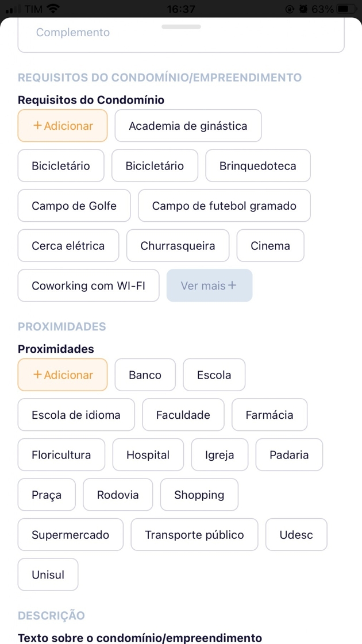Tap the Wi-Fi icon in the status bar
This screenshot has width=362, height=644.
[x=53, y=9]
